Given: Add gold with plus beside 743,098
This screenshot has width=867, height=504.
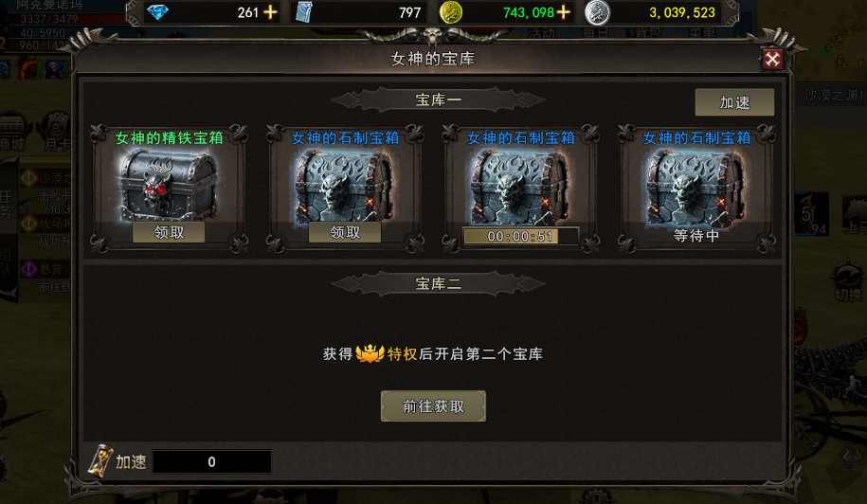Looking at the screenshot, I should (x=564, y=12).
